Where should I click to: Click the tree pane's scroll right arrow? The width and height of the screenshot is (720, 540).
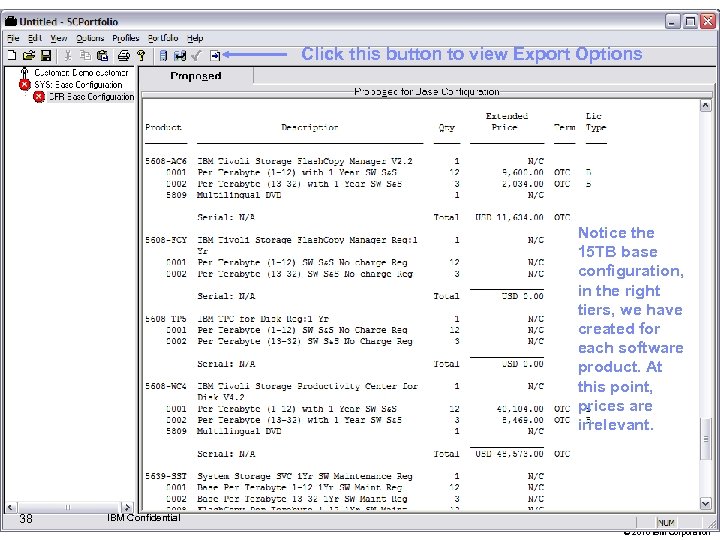127,507
